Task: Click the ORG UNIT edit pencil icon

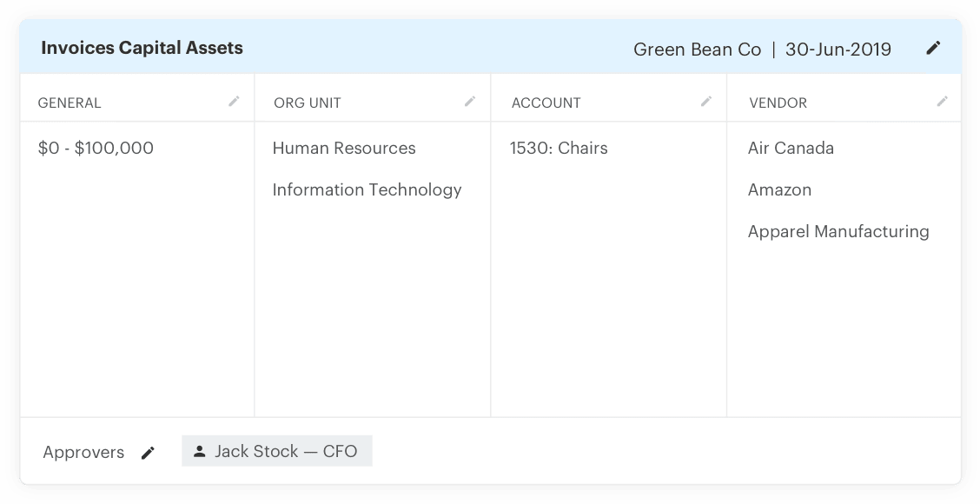Action: (470, 102)
